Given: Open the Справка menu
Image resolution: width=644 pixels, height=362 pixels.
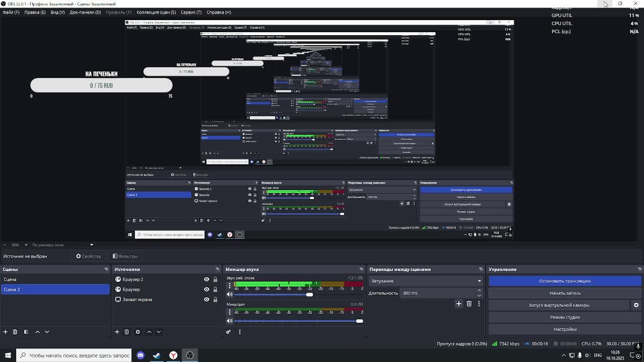Looking at the screenshot, I should (218, 12).
